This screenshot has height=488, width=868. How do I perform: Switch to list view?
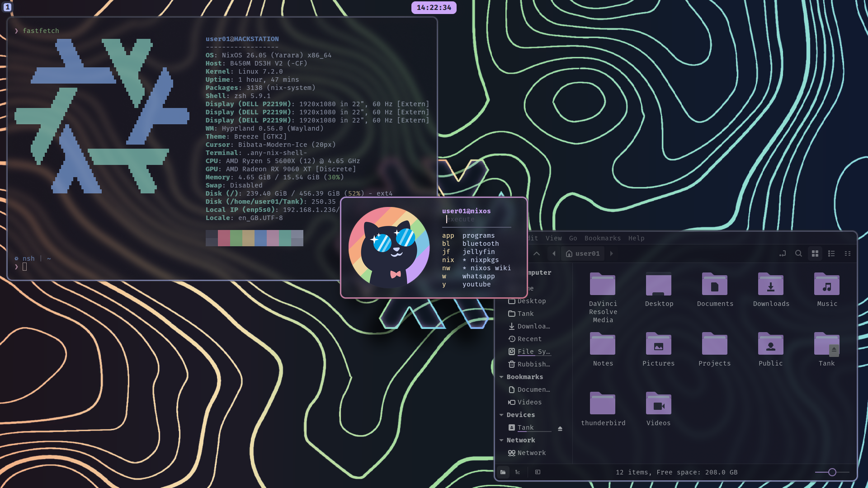(x=831, y=253)
